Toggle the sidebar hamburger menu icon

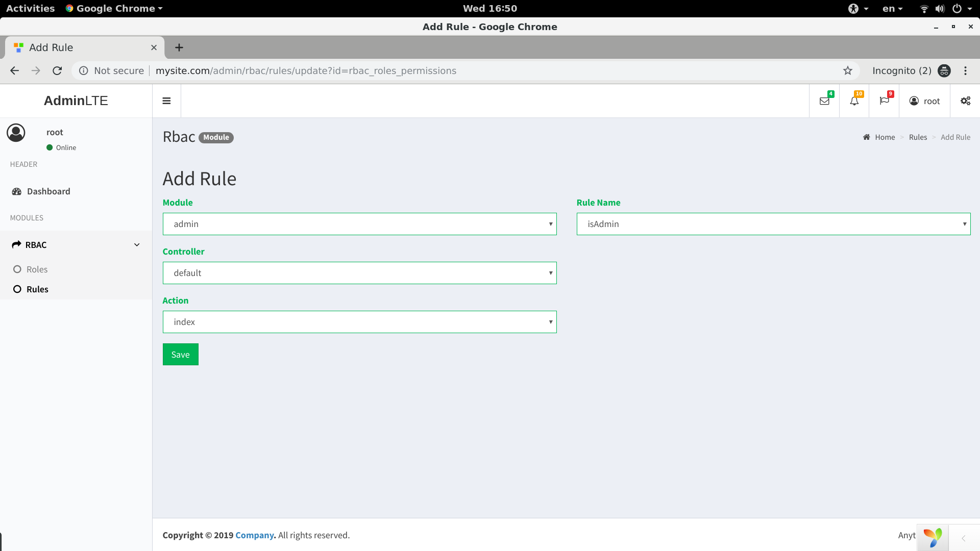pos(166,101)
